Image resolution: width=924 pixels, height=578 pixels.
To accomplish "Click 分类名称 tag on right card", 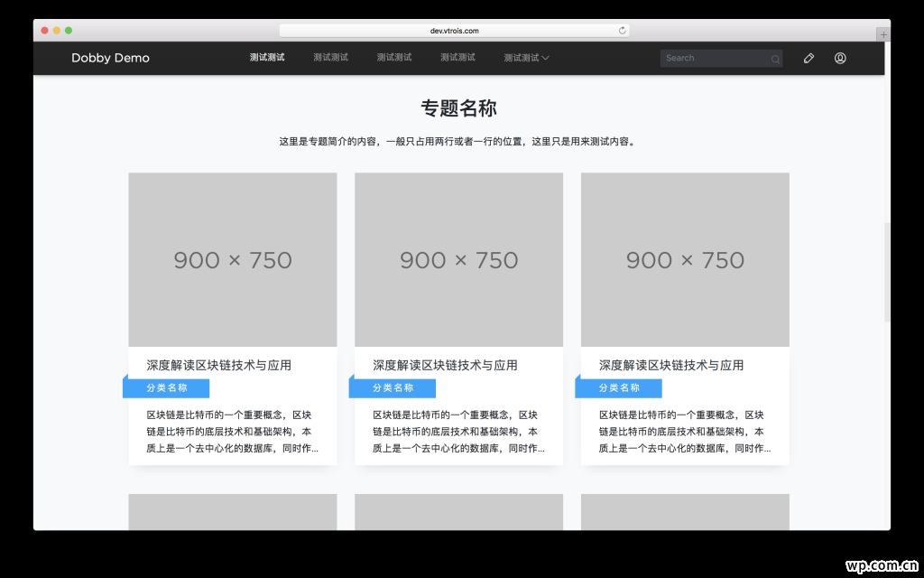I will (619, 388).
